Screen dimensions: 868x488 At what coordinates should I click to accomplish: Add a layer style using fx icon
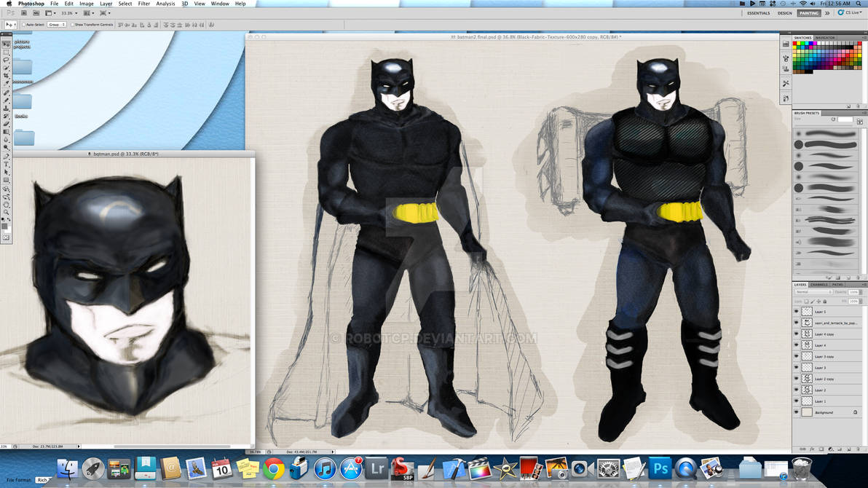coord(812,449)
